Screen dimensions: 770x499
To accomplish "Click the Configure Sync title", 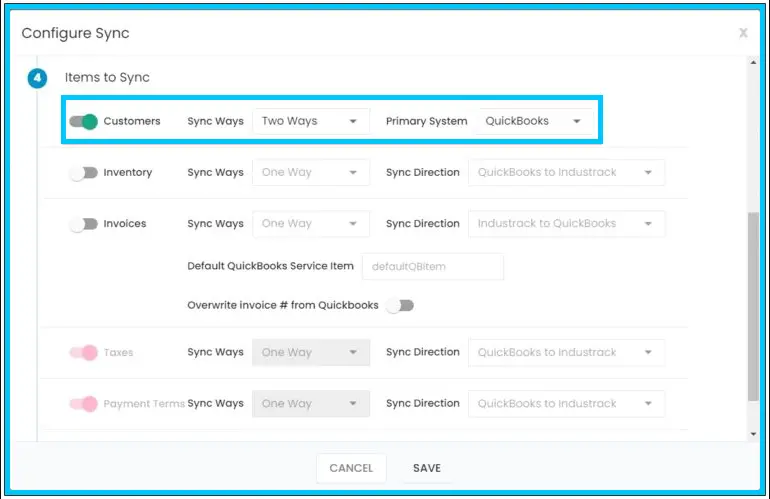I will (76, 33).
